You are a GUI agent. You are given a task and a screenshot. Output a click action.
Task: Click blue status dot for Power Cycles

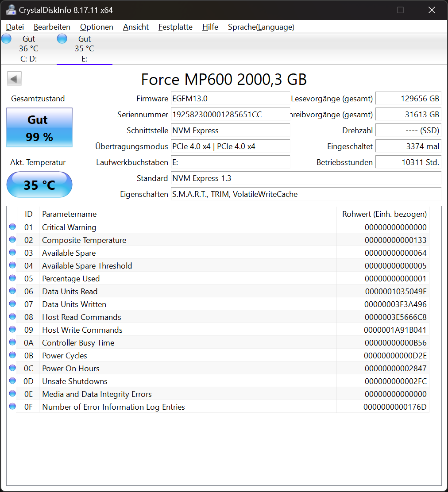click(12, 355)
